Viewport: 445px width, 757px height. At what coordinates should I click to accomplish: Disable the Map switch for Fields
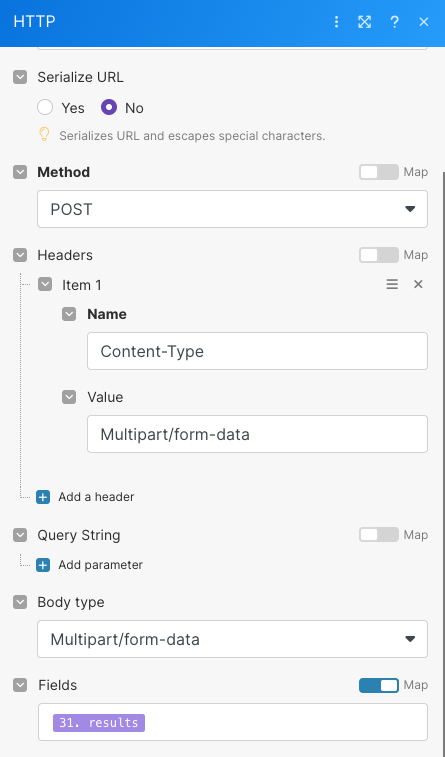point(379,685)
